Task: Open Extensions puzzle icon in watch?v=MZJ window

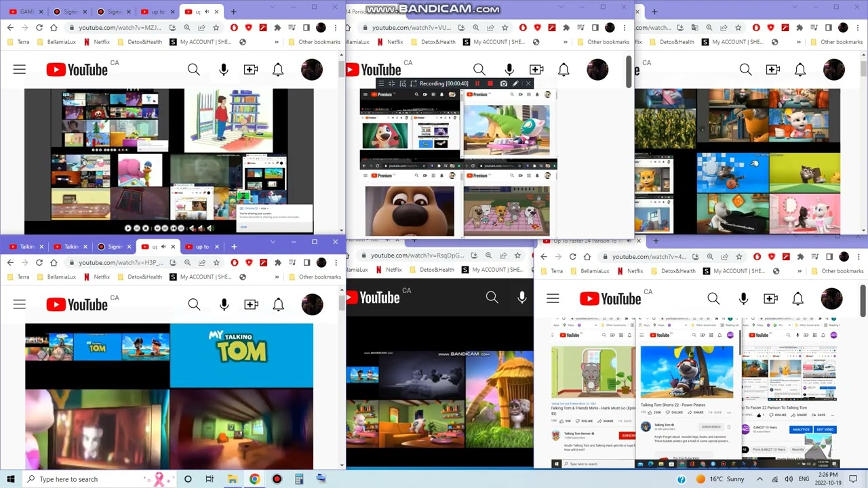Action: (277, 28)
